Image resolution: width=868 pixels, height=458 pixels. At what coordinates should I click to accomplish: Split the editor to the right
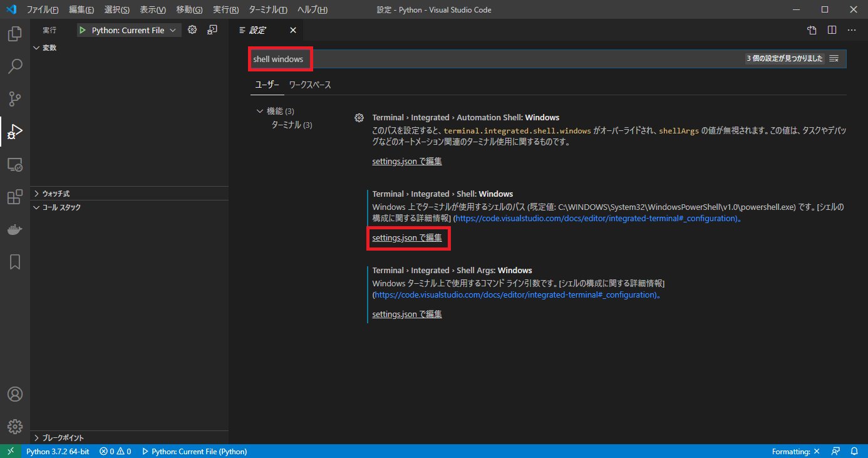pyautogui.click(x=832, y=29)
